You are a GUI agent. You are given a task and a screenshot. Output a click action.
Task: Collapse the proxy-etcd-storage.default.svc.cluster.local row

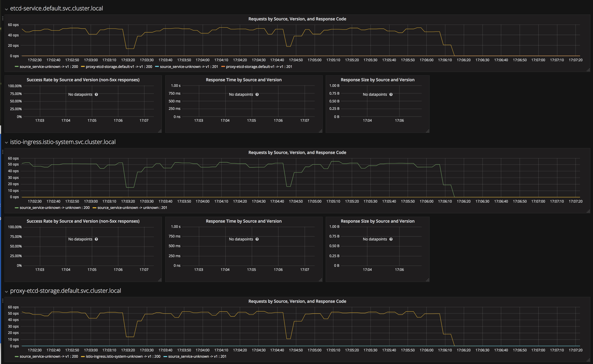(6, 291)
